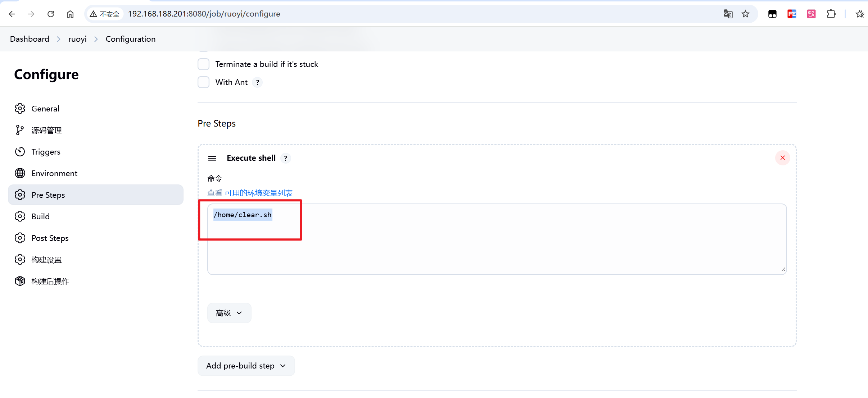Open the Add pre-build step dropdown
Screen dimensions: 868x398
(246, 366)
